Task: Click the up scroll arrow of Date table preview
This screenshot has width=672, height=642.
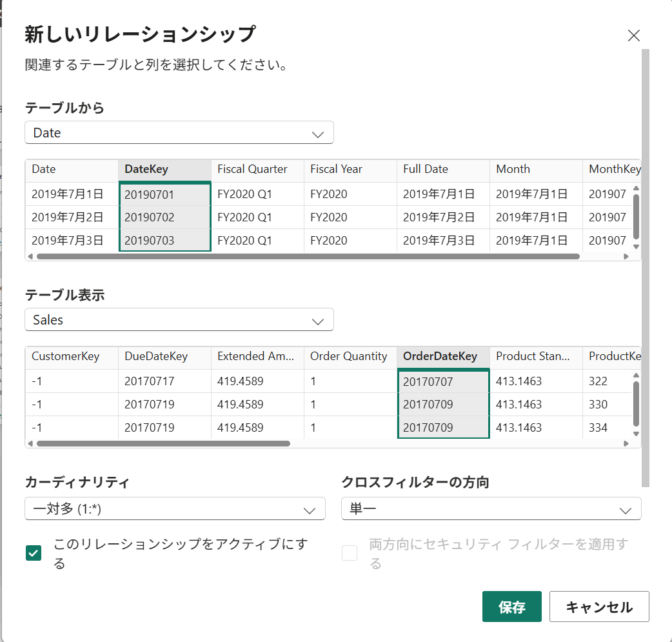Action: click(x=636, y=188)
